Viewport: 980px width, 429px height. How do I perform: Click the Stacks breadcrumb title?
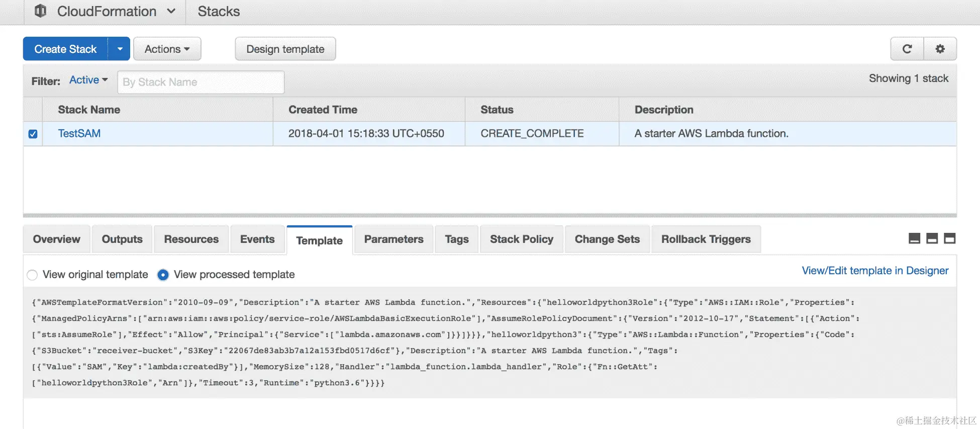tap(219, 11)
